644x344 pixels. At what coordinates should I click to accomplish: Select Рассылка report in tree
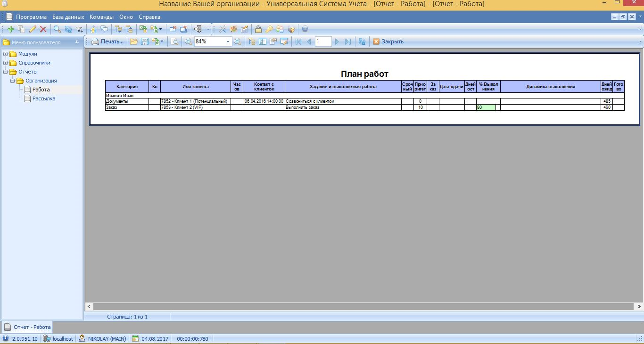44,98
